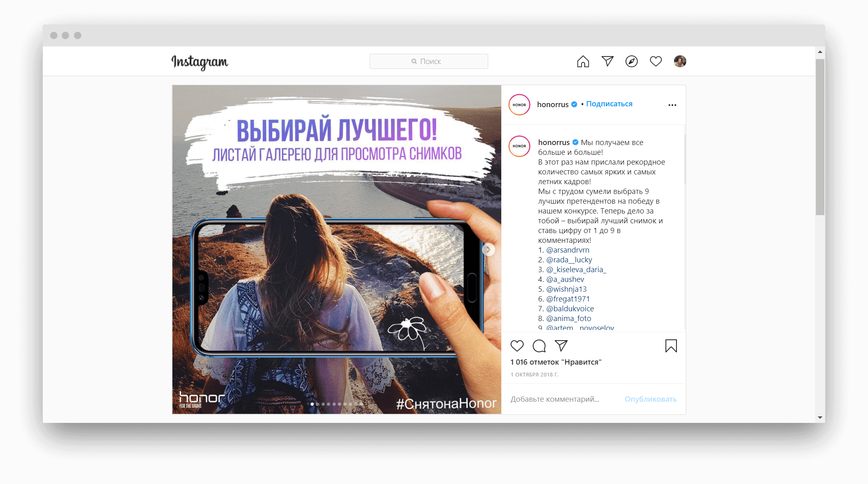Click verified badge next to honorrus header

point(574,104)
